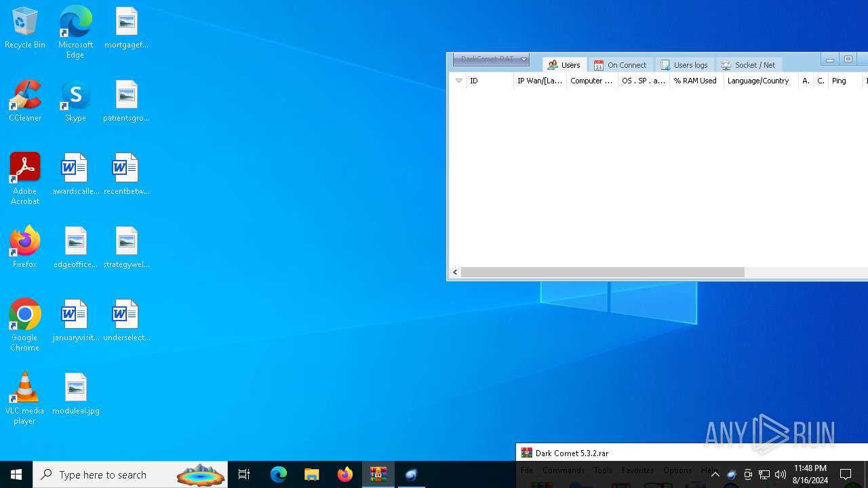Minimize the DarkComet window
Screen dimensions: 868x488
pyautogui.click(x=829, y=60)
